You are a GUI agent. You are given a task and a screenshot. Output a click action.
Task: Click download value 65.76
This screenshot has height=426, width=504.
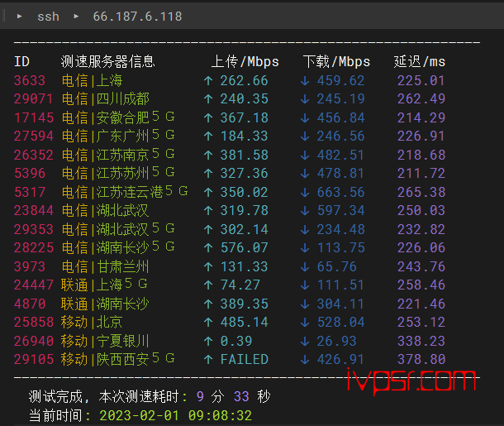point(336,266)
